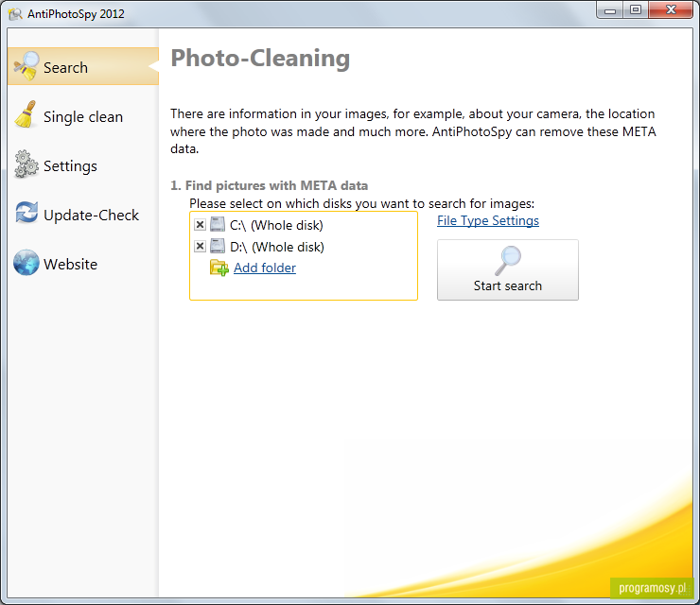The width and height of the screenshot is (700, 605).
Task: Click the Start search button
Action: pos(508,270)
